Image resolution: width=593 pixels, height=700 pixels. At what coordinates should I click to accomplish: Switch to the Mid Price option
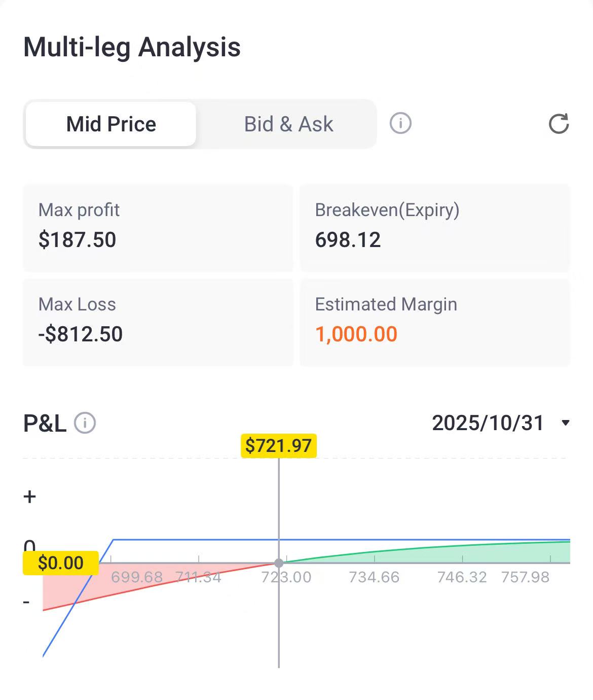[x=111, y=124]
